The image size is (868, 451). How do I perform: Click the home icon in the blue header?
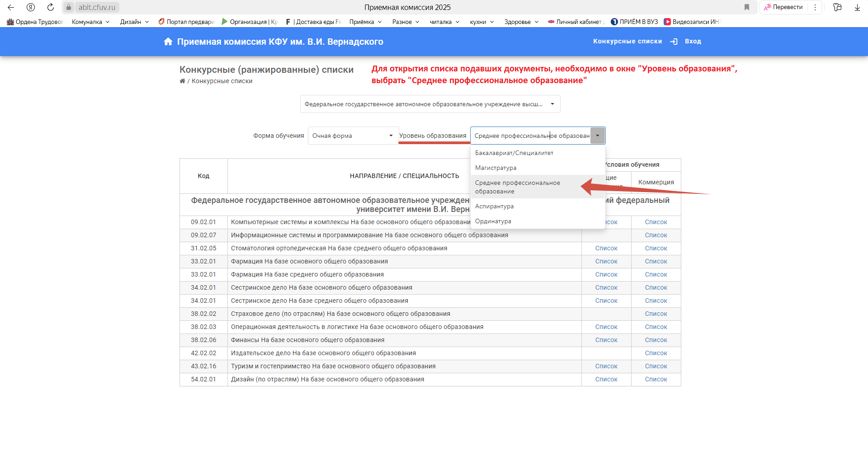(168, 42)
